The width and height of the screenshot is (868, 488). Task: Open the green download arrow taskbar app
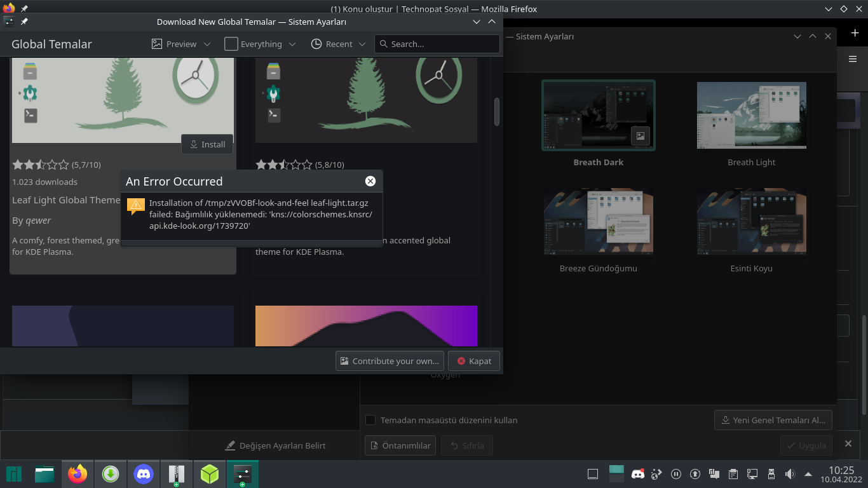tap(111, 474)
